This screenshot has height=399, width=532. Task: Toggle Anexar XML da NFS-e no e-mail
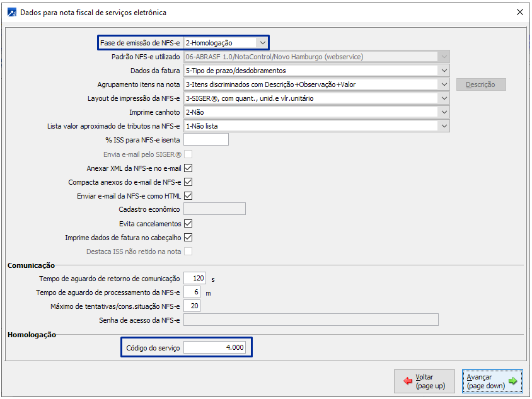188,168
